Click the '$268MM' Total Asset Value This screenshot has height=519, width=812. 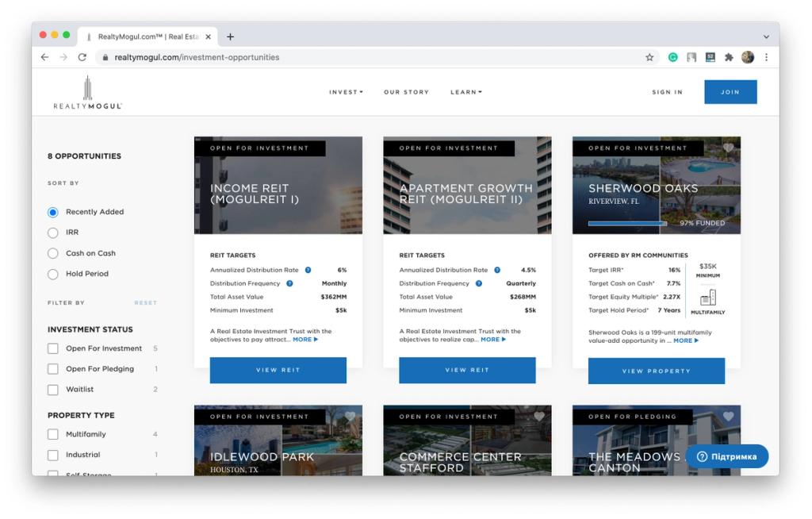[x=523, y=297]
